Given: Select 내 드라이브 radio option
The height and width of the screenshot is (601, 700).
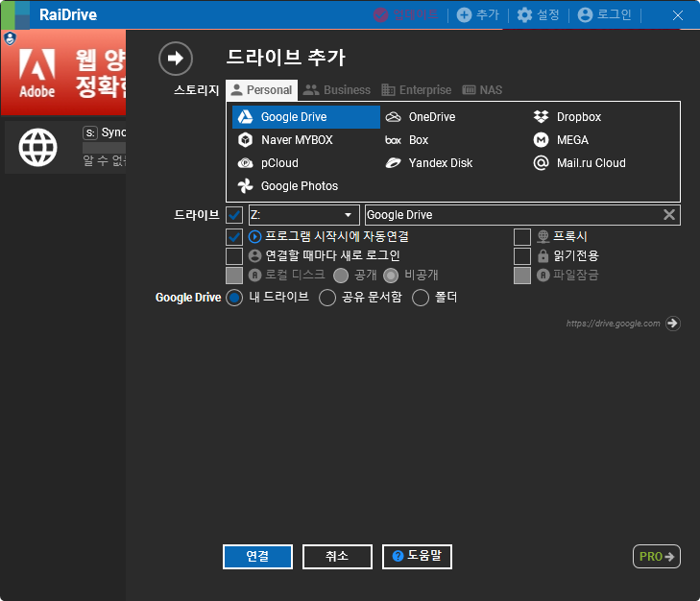Looking at the screenshot, I should pos(234,298).
